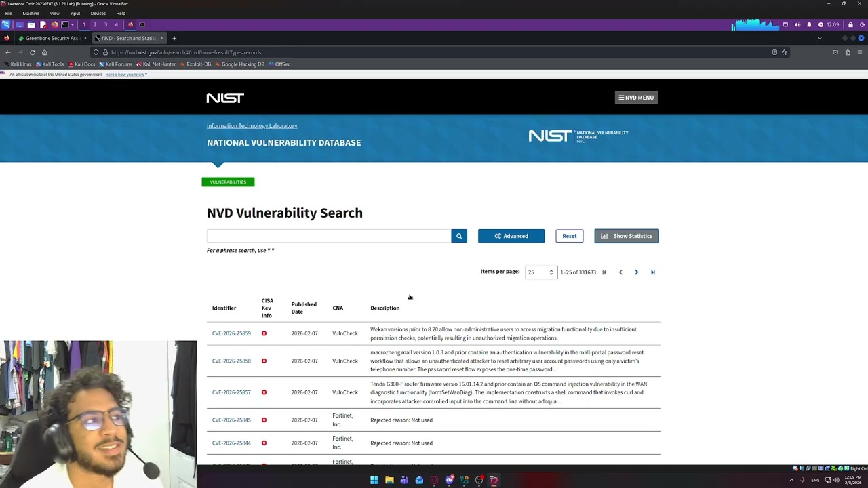
Task: Expand the "Here's how you know" banner
Action: 126,75
